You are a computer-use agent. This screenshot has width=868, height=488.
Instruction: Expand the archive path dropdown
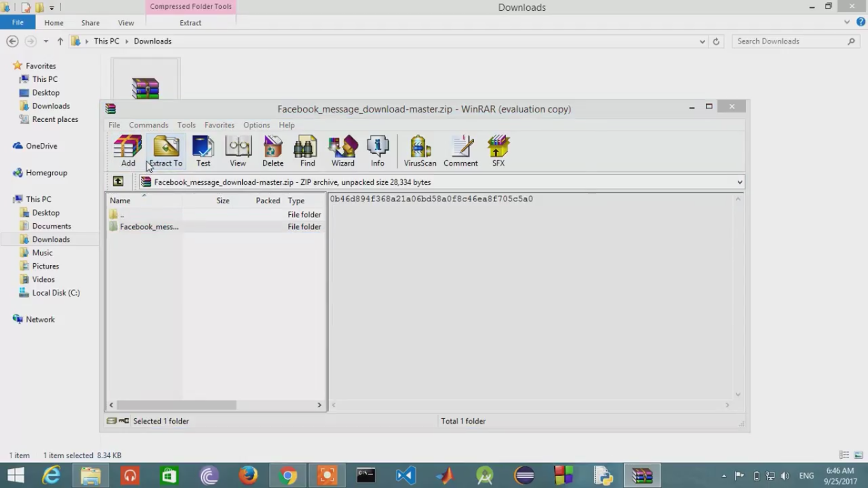click(x=740, y=182)
